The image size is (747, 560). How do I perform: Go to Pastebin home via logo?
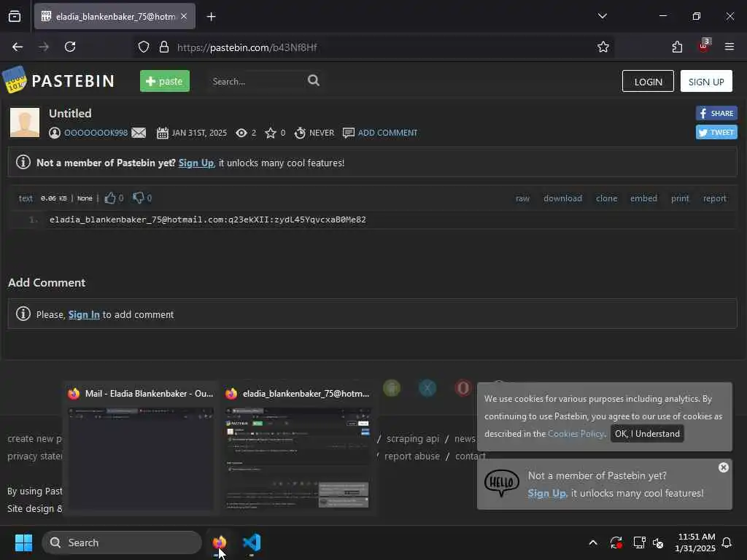(58, 80)
